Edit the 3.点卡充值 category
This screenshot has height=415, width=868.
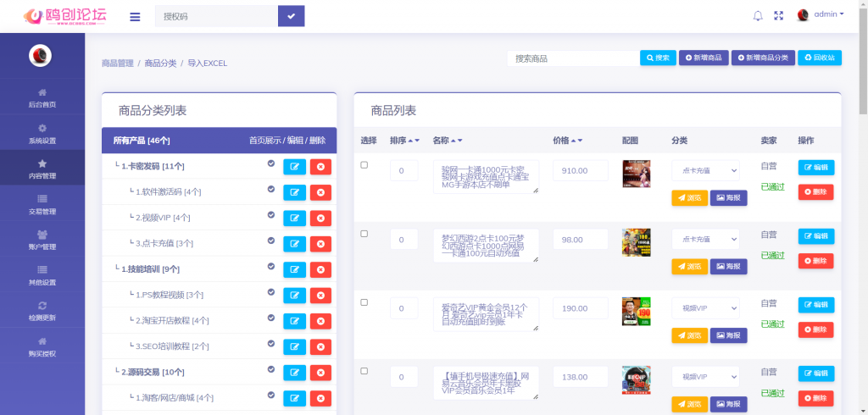click(294, 244)
